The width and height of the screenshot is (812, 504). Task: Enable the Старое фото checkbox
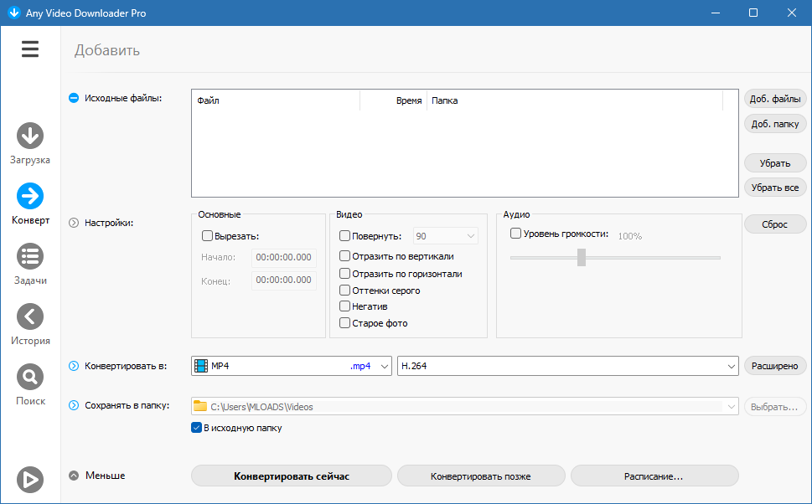coord(344,323)
